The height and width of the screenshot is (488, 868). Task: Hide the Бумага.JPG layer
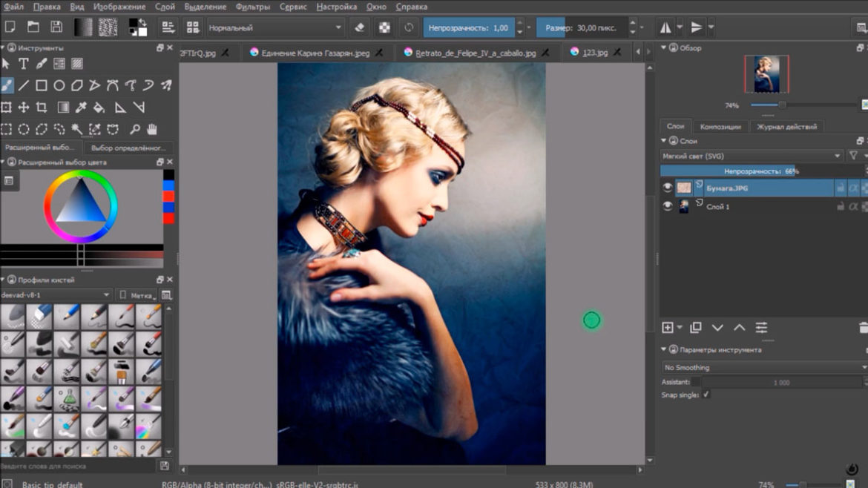point(668,188)
